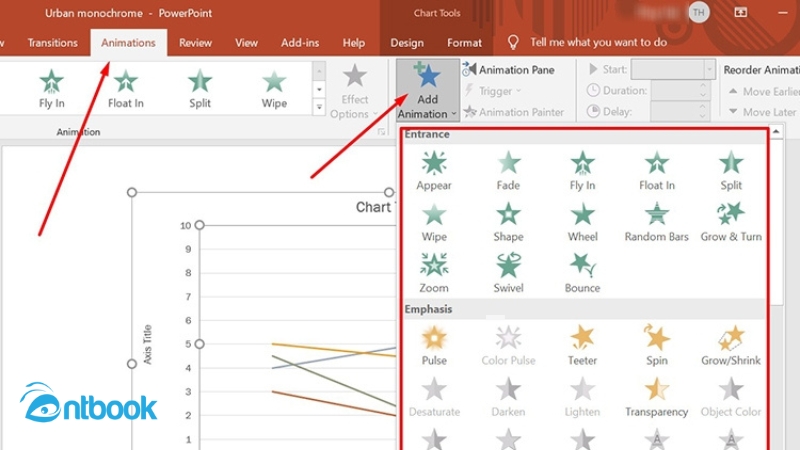The width and height of the screenshot is (800, 450).
Task: Apply the Grow/Shrink emphasis effect
Action: (731, 346)
